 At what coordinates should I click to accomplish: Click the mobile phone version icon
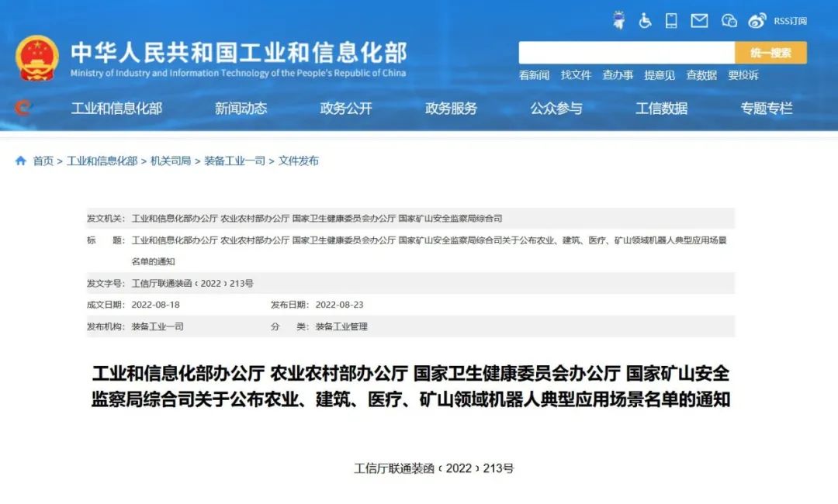671,21
